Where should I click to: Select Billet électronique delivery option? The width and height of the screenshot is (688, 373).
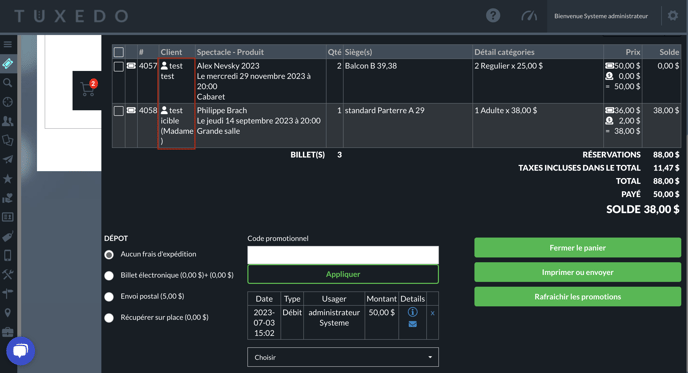pyautogui.click(x=109, y=276)
